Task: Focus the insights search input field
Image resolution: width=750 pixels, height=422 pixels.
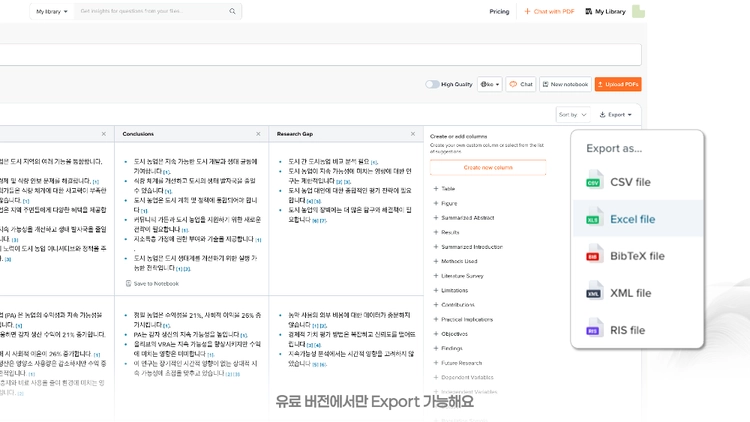Action: point(151,11)
